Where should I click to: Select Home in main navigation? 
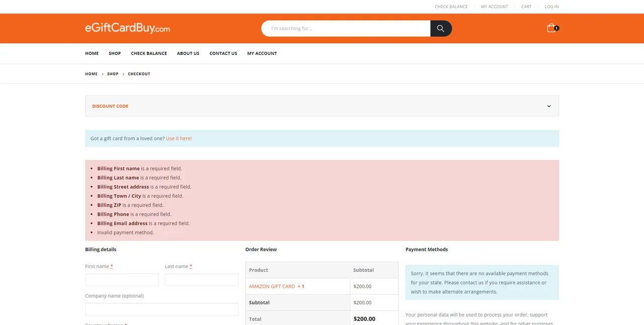[92, 53]
